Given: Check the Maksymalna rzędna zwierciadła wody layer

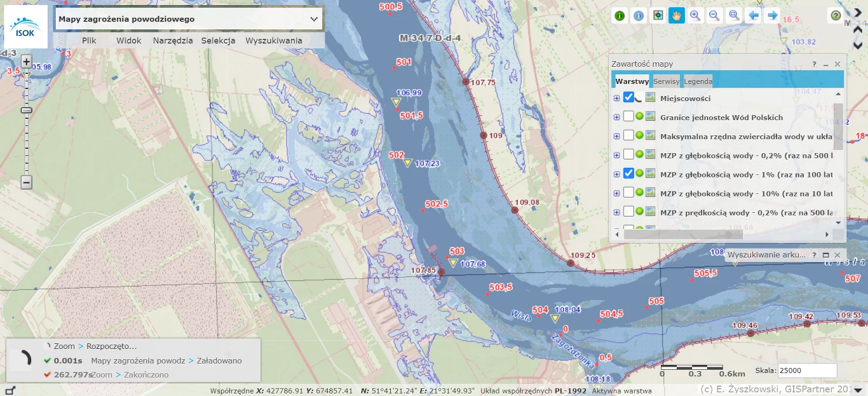Looking at the screenshot, I should 628,135.
